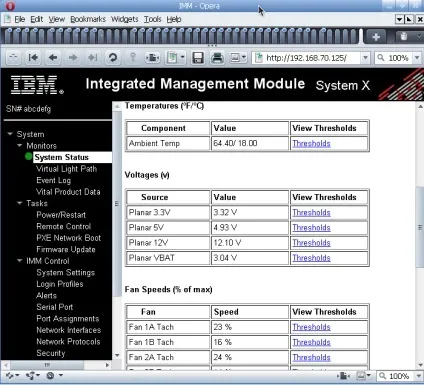Open the Widgets menu

click(124, 19)
